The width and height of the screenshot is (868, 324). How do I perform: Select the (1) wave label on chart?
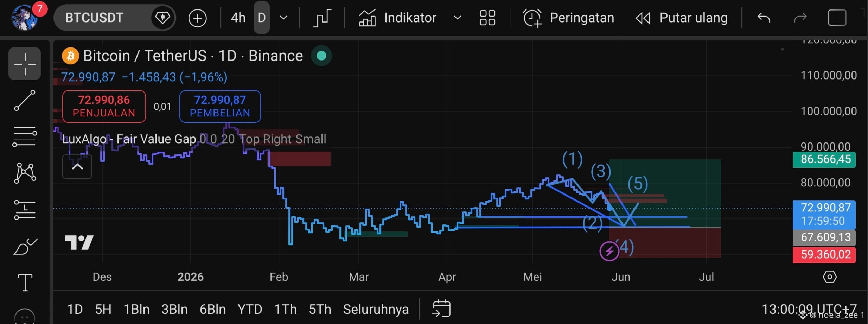tap(572, 159)
